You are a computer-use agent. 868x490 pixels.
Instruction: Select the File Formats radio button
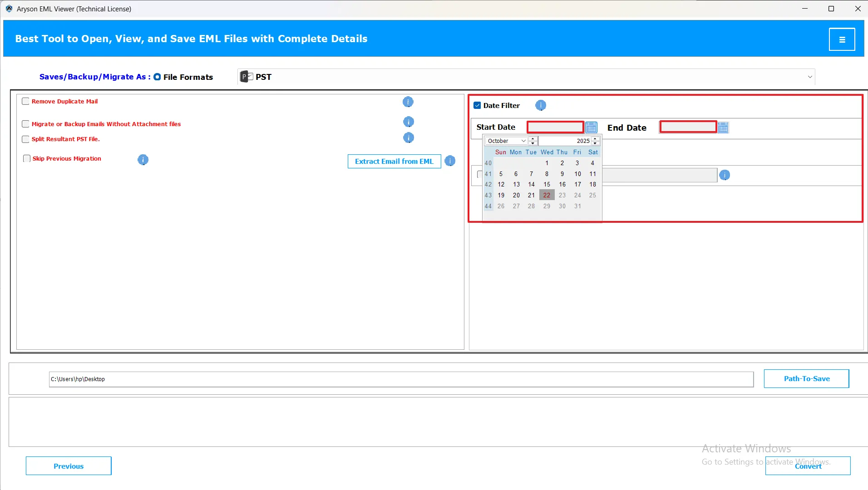coord(157,77)
